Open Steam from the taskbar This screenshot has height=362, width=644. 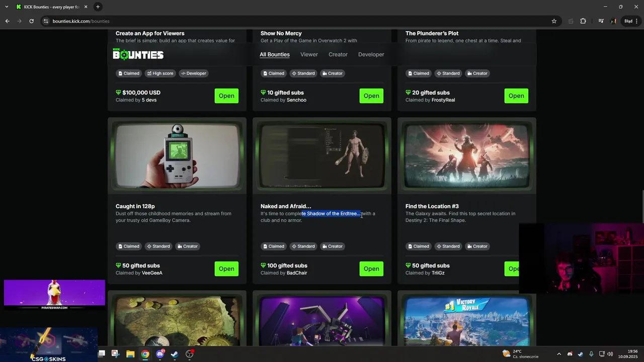(x=175, y=353)
